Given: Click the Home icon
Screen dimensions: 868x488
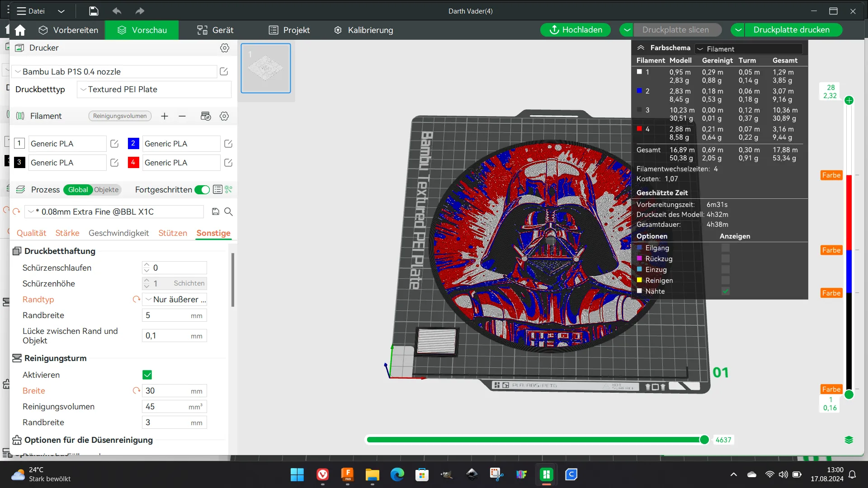Looking at the screenshot, I should tap(20, 30).
